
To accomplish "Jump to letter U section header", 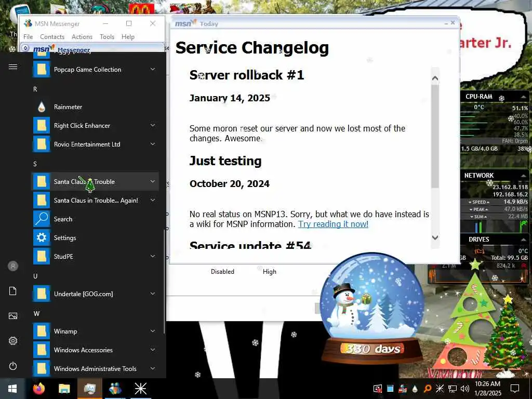I will click(35, 276).
